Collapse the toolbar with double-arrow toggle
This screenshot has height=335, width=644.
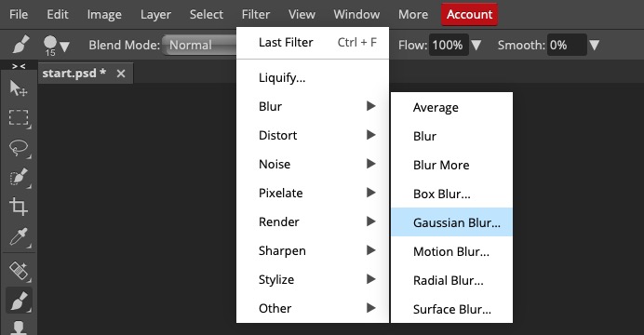pos(19,66)
